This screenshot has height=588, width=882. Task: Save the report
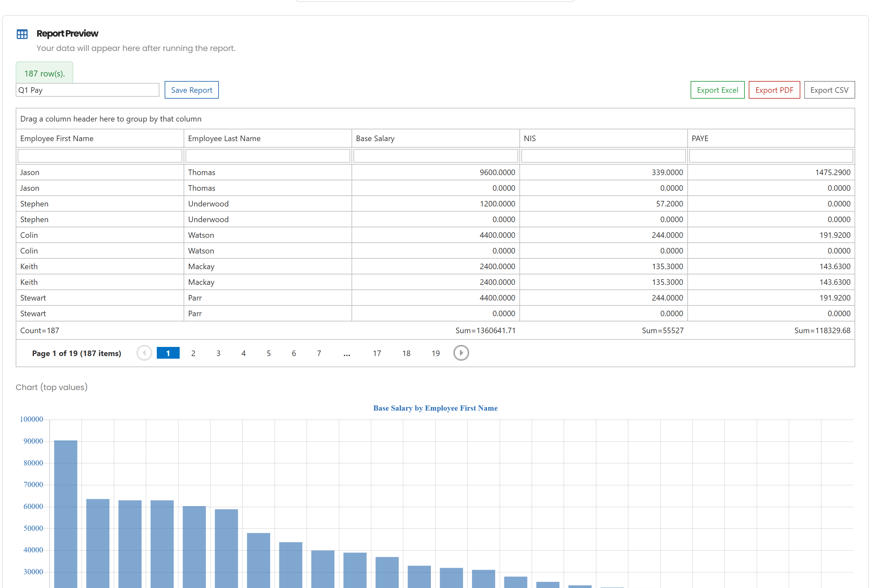coord(192,90)
